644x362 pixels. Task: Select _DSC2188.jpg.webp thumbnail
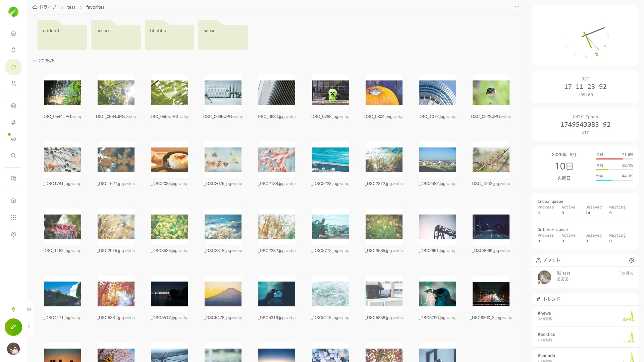pyautogui.click(x=277, y=160)
